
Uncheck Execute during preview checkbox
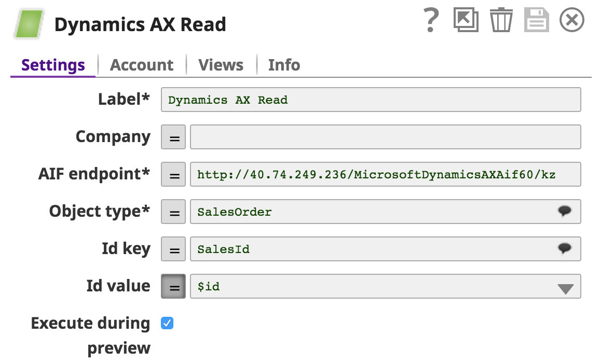(x=167, y=323)
